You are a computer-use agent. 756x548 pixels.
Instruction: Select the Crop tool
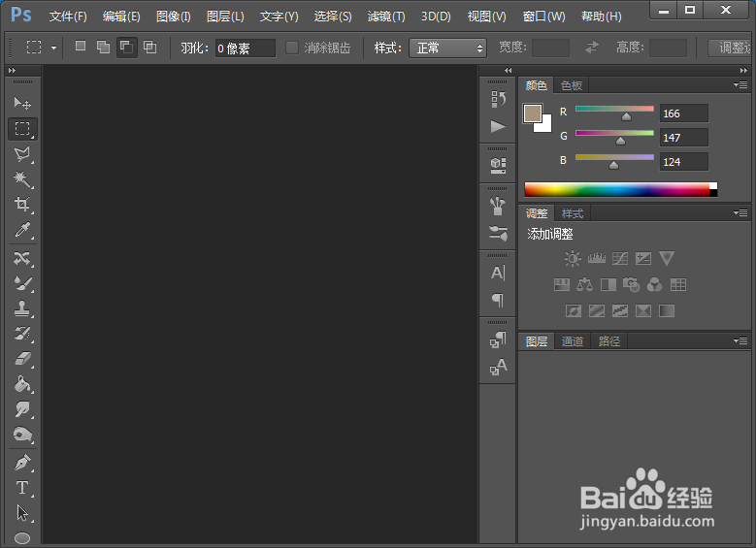(22, 205)
